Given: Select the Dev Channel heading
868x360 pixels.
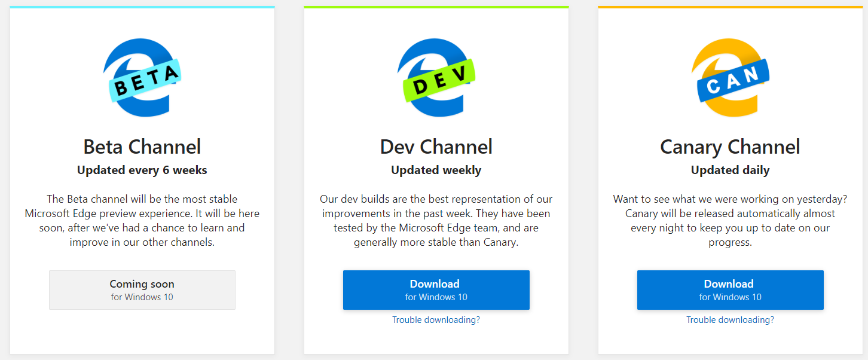Looking at the screenshot, I should coord(436,147).
